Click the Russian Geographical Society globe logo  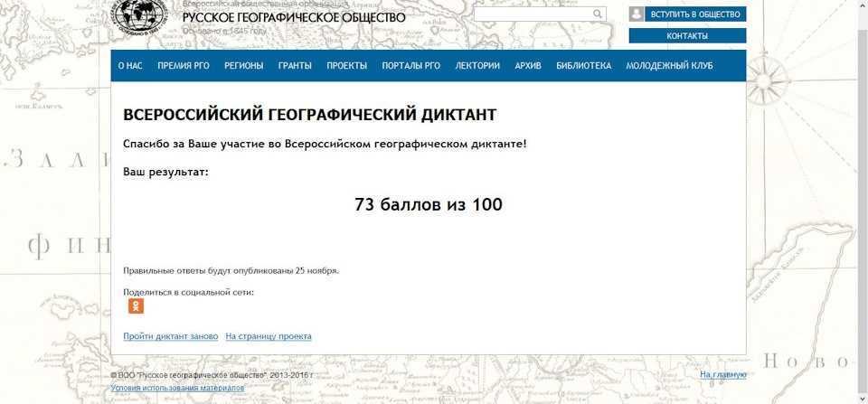click(x=139, y=16)
